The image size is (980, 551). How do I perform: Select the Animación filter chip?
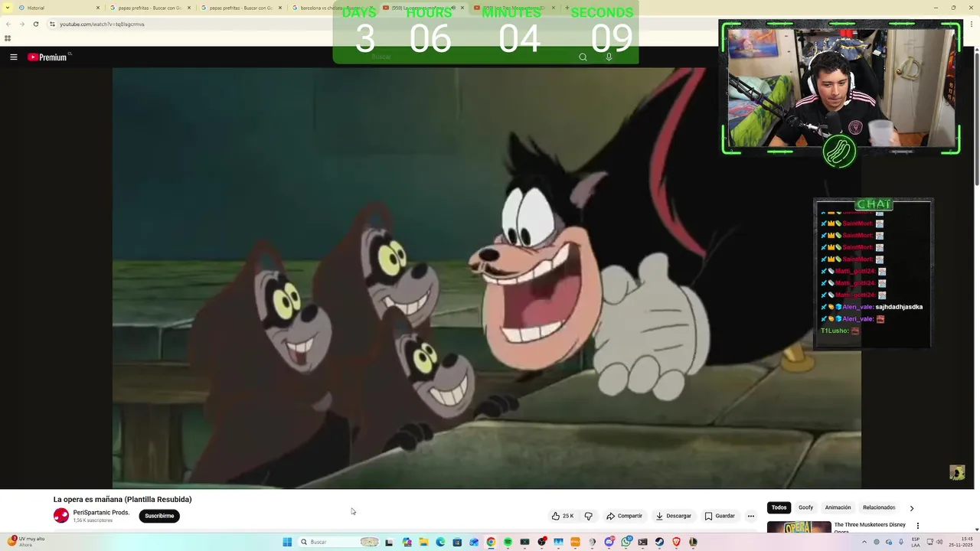coord(838,507)
